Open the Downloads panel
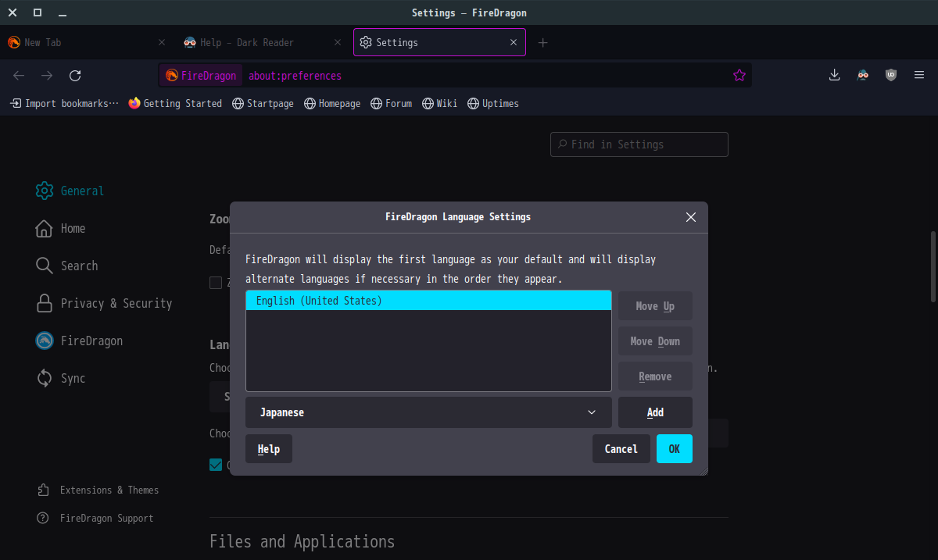 point(834,75)
